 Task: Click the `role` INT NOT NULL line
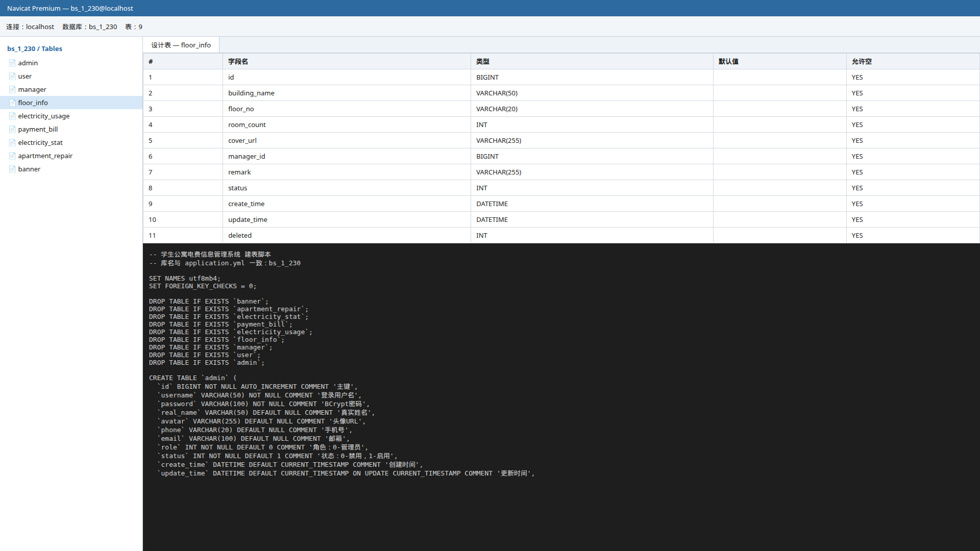[x=263, y=447]
